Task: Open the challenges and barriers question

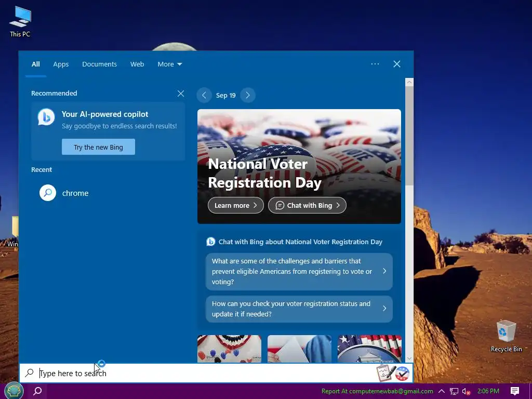Action: (299, 271)
